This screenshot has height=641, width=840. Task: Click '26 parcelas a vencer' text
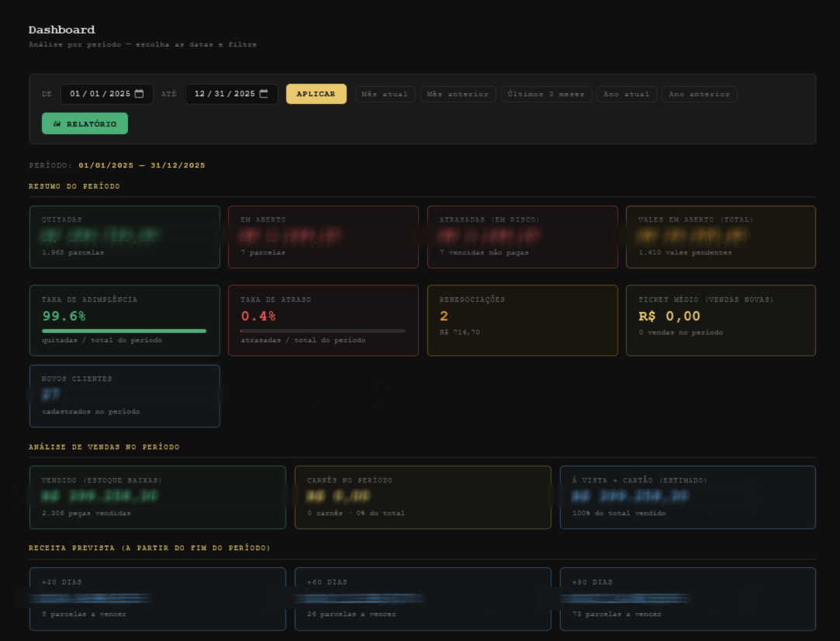pyautogui.click(x=351, y=614)
